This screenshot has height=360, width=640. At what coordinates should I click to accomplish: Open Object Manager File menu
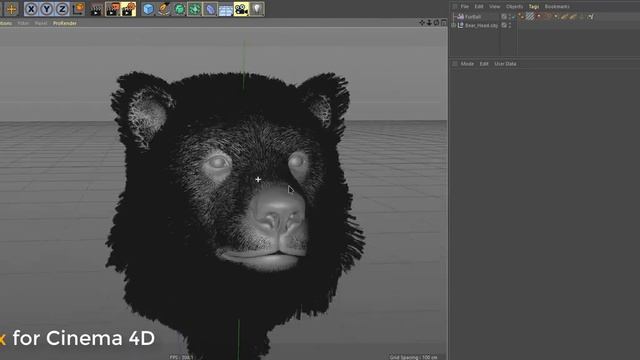464,7
